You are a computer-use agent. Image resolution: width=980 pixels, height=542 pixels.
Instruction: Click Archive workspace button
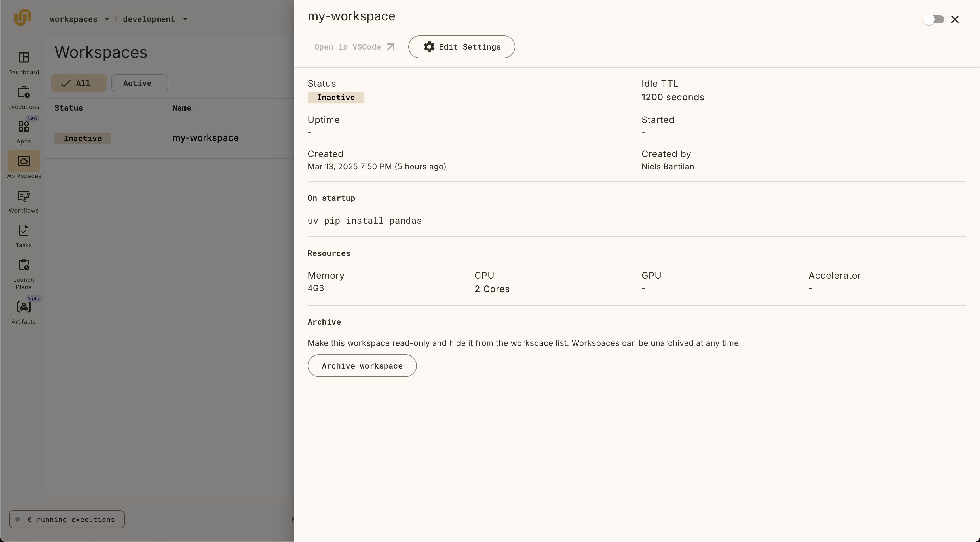tap(362, 365)
